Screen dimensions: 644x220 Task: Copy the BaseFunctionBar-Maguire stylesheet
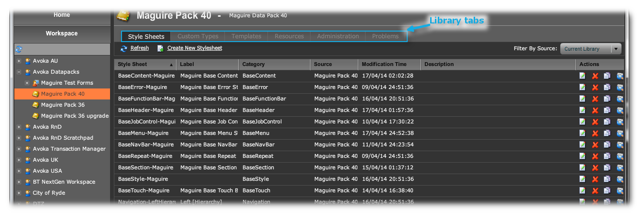pyautogui.click(x=607, y=99)
